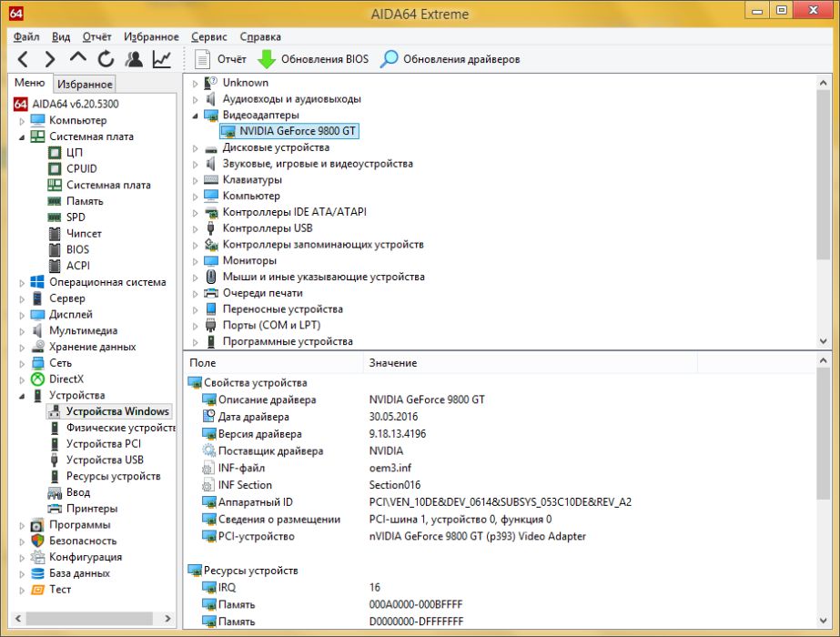Select Контроллеры USB device category
Screen dimensions: 840x637
268,228
